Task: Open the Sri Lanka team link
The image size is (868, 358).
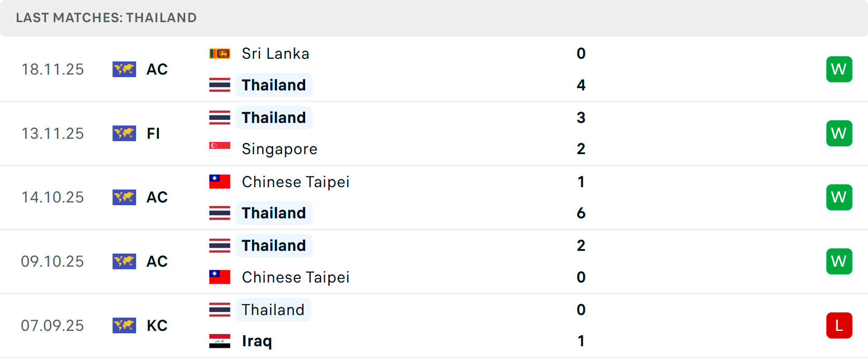Action: [275, 54]
